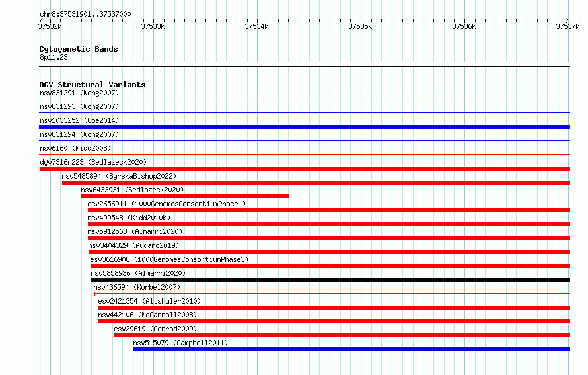Click the red nsv442106 variant bar
The height and width of the screenshot is (375, 588).
334,321
